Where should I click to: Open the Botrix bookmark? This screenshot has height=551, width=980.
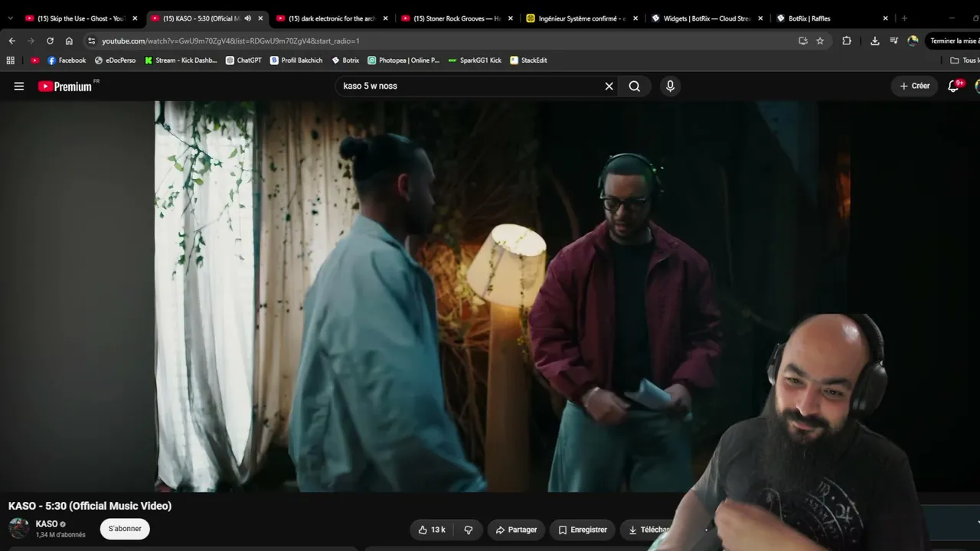point(345,60)
